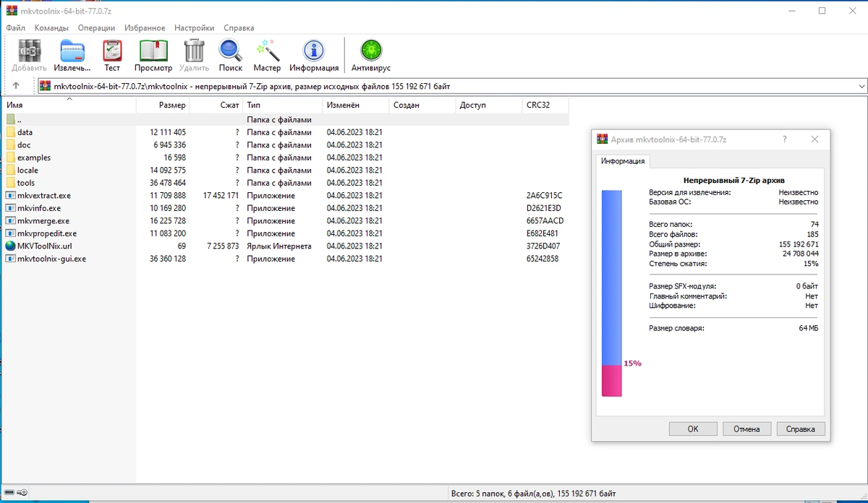Close the Архив information dialog
This screenshot has height=503, width=868.
click(815, 139)
